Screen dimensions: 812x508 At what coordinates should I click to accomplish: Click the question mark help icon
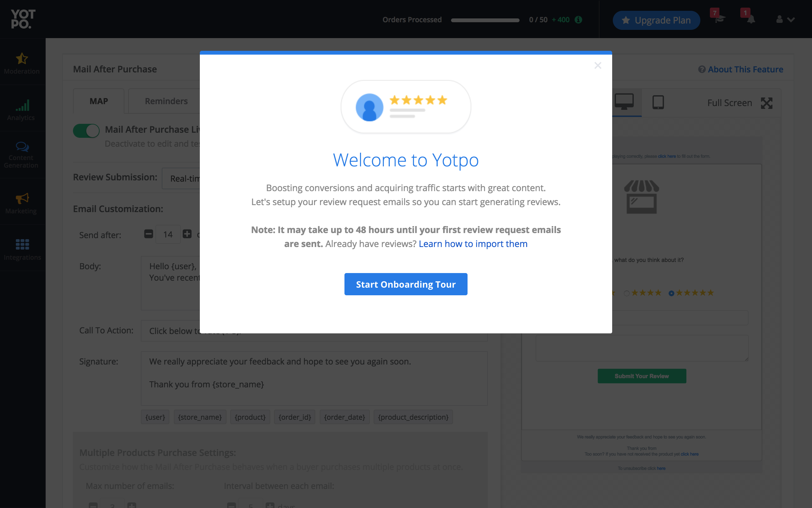tap(702, 69)
